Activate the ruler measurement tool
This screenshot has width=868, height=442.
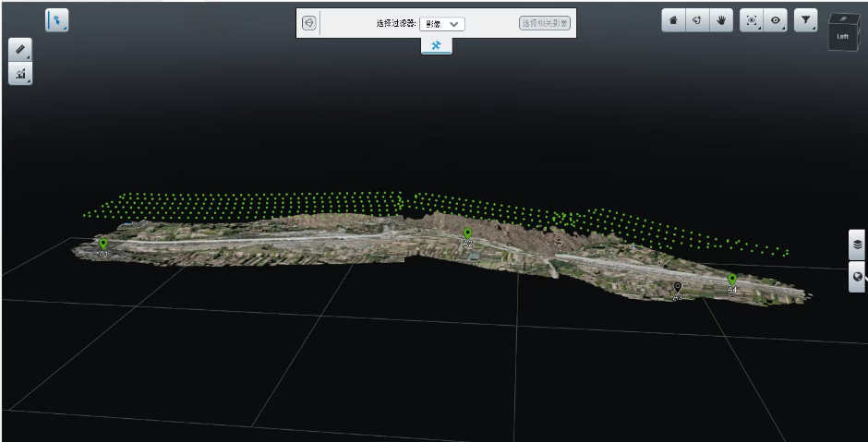[x=19, y=50]
